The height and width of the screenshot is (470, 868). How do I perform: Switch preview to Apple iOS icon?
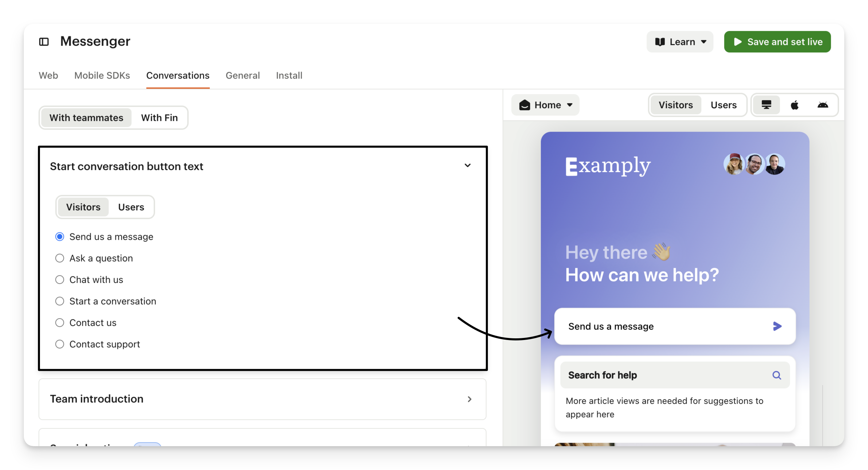coord(794,105)
